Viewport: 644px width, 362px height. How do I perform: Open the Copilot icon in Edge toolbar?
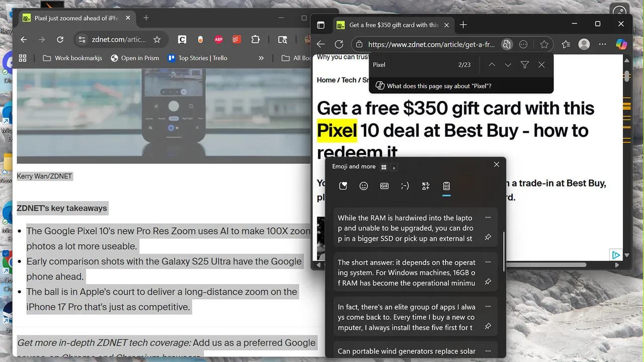point(622,44)
